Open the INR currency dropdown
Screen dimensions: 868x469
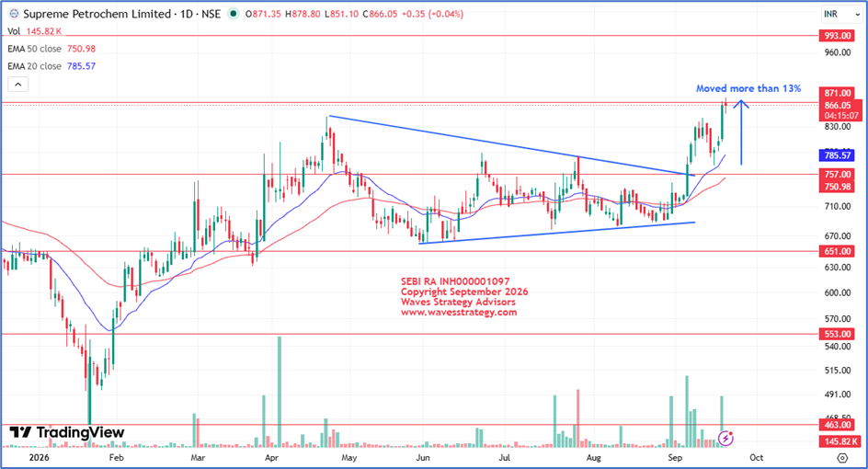point(841,14)
